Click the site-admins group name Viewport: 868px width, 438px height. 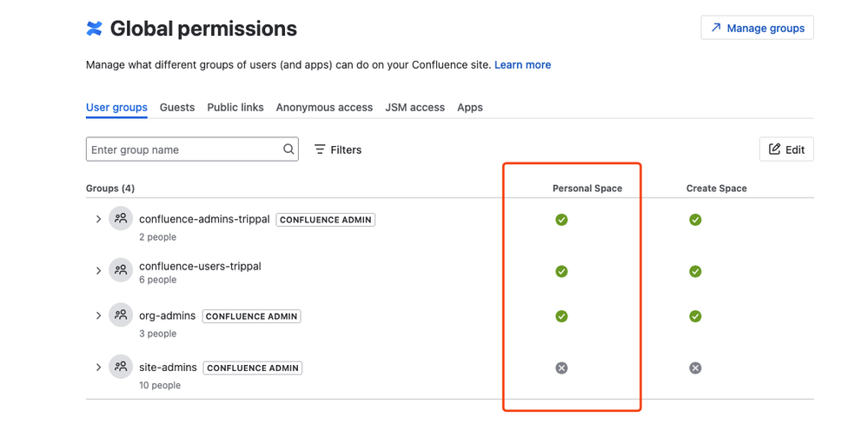[x=168, y=367]
